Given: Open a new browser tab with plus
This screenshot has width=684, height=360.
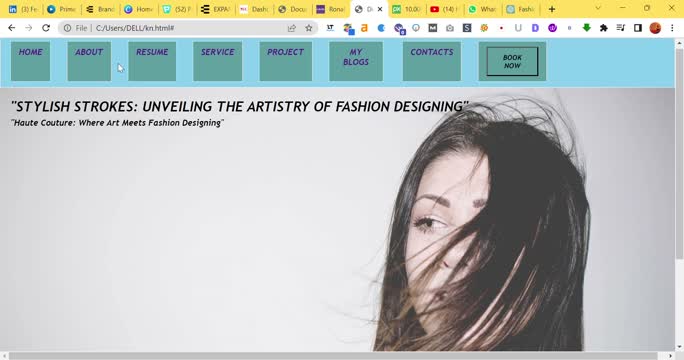Looking at the screenshot, I should click(552, 9).
